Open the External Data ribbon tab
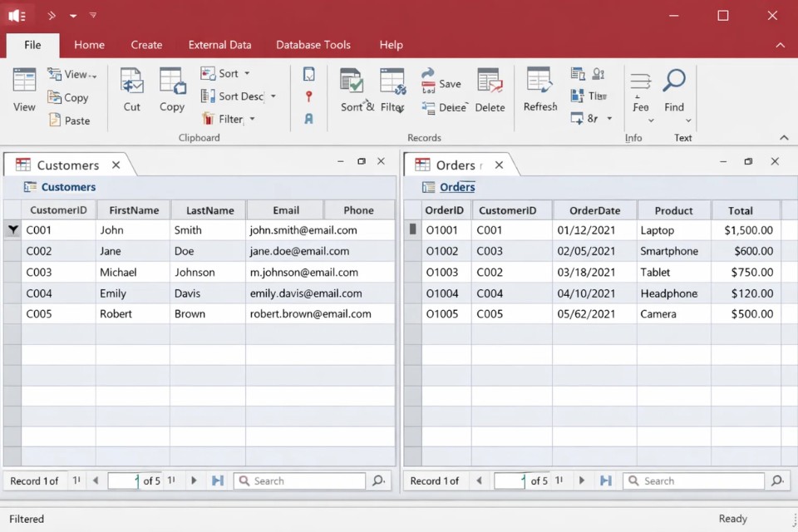 [219, 45]
